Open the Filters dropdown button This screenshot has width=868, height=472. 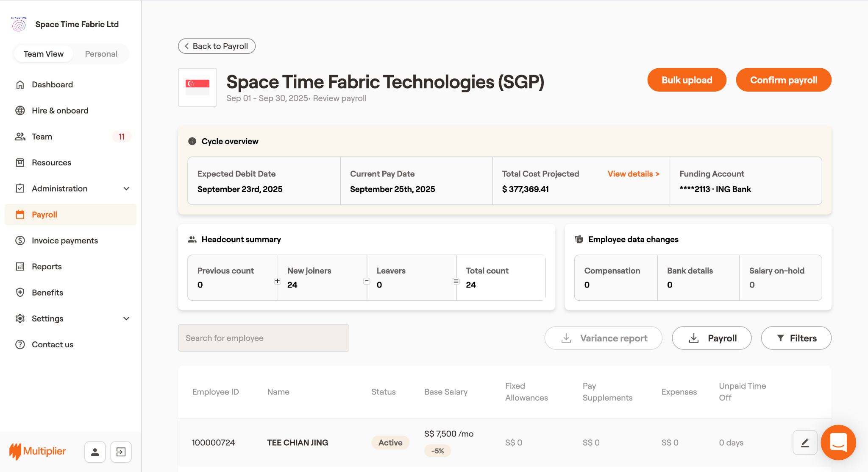[796, 338]
